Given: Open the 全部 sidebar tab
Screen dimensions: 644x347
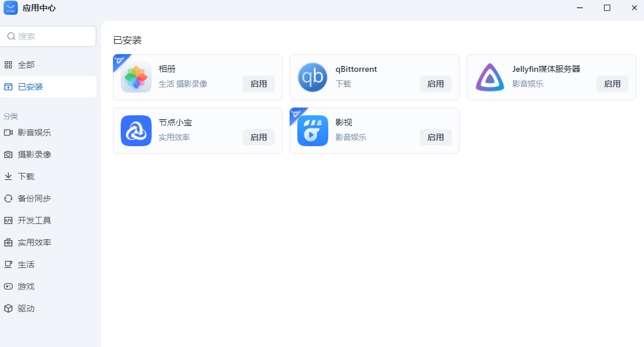Looking at the screenshot, I should click(48, 65).
